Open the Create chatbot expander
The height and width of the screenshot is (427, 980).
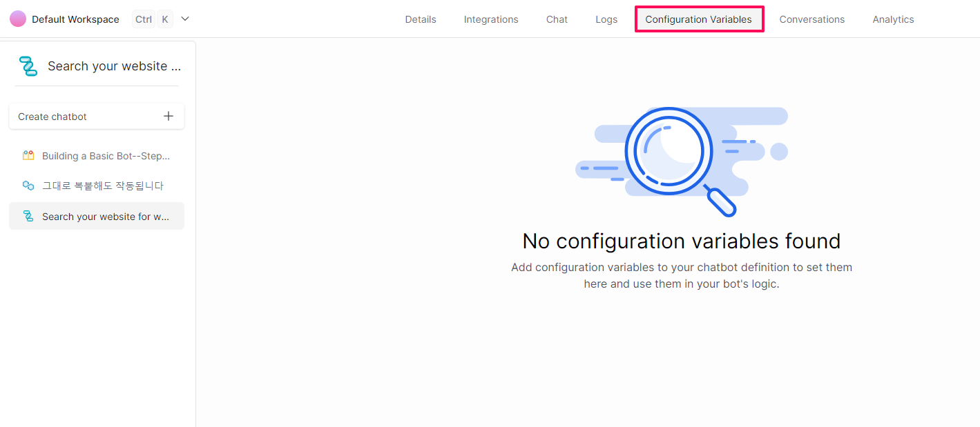(x=96, y=116)
